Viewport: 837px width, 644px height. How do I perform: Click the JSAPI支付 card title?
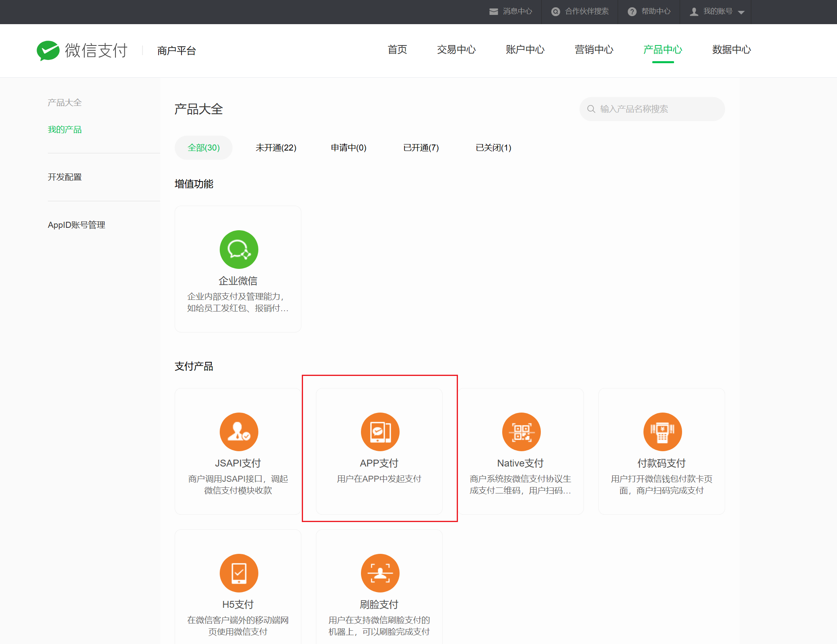(x=238, y=463)
